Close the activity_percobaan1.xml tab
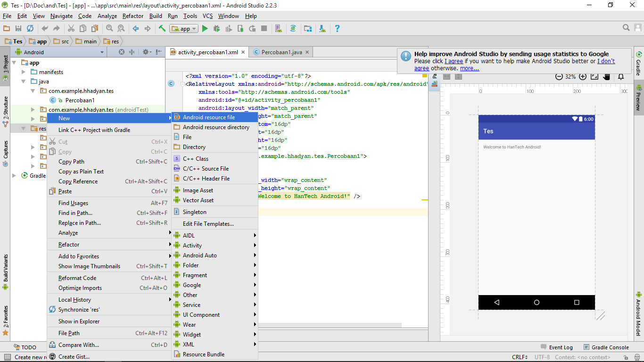The height and width of the screenshot is (362, 644). coord(243,52)
